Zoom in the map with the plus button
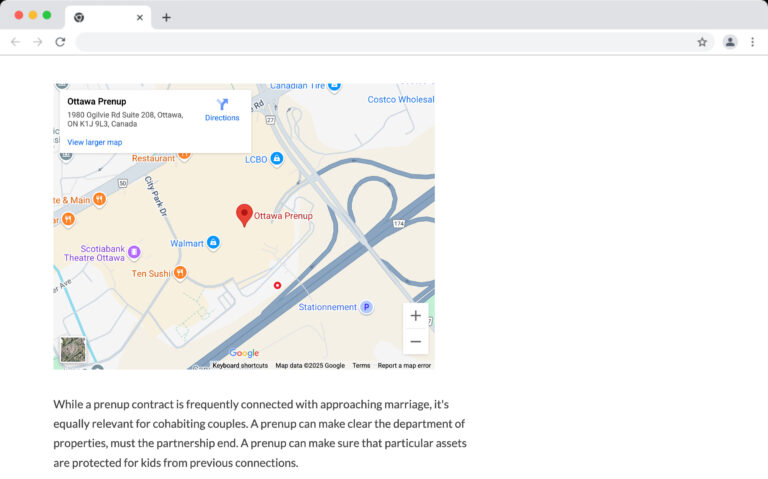 415,316
